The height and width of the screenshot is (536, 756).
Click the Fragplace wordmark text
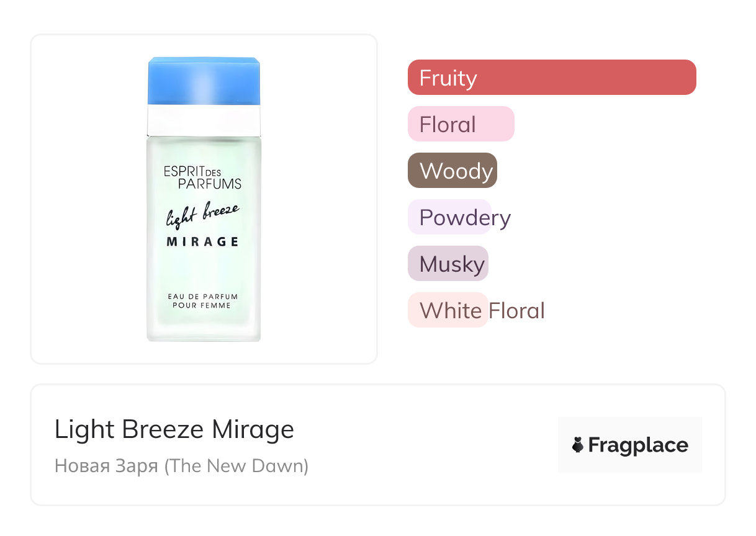638,445
